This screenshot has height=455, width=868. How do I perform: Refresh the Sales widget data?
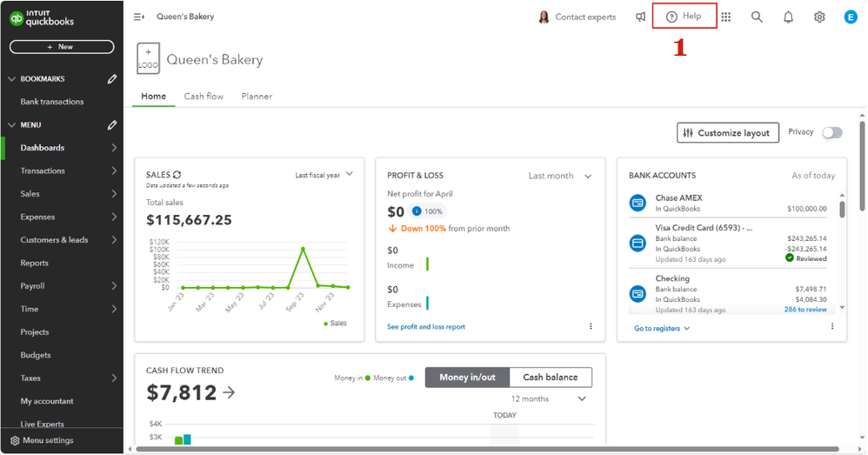(177, 175)
